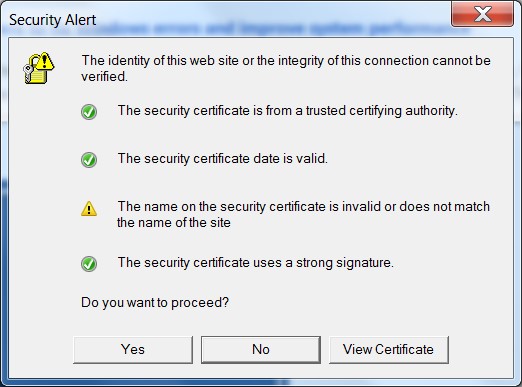Choose No to cancel proceeding

point(261,349)
